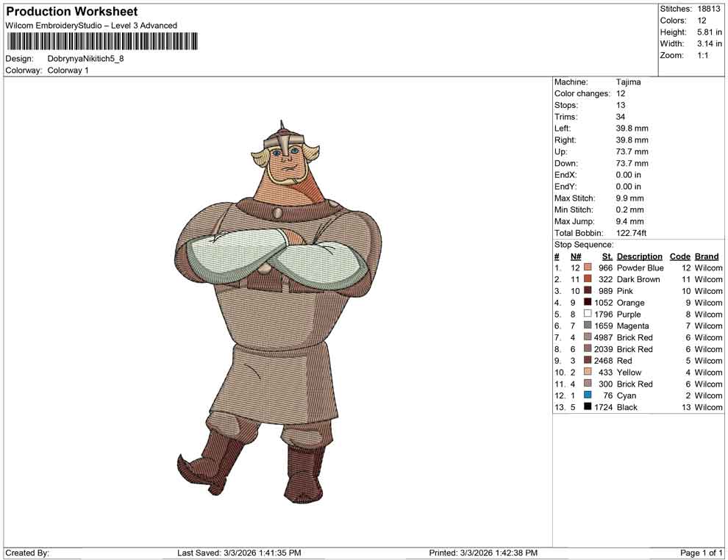The image size is (728, 560).
Task: Click the Yellow color swatch
Action: (x=588, y=372)
